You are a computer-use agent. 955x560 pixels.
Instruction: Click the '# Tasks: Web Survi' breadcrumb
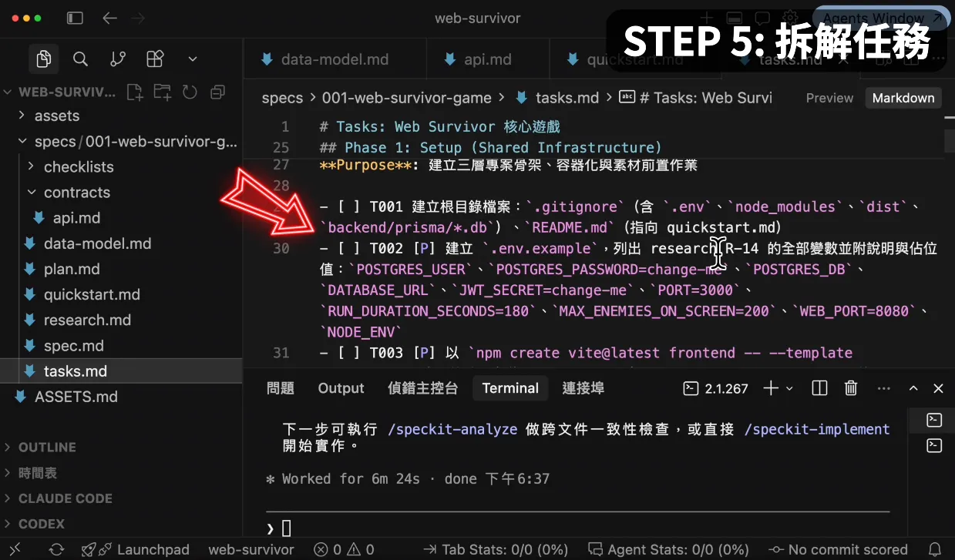(706, 98)
